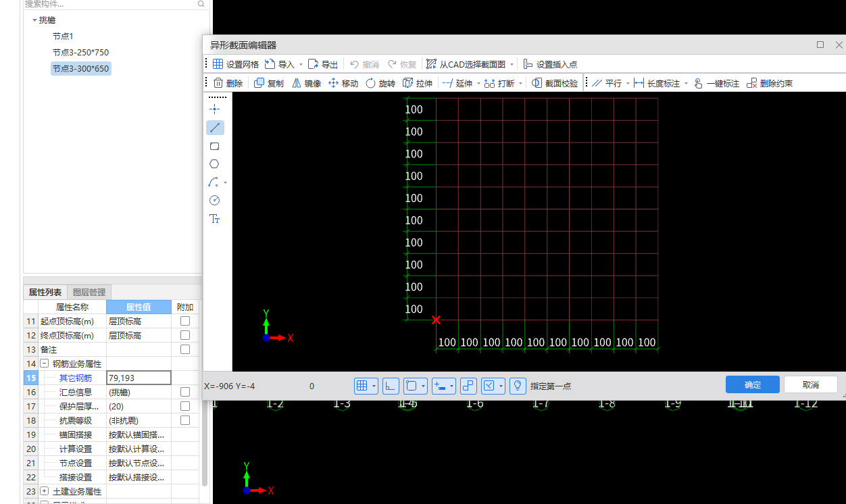The height and width of the screenshot is (504, 846).
Task: Click 删除约束 delete constraint
Action: pyautogui.click(x=770, y=83)
